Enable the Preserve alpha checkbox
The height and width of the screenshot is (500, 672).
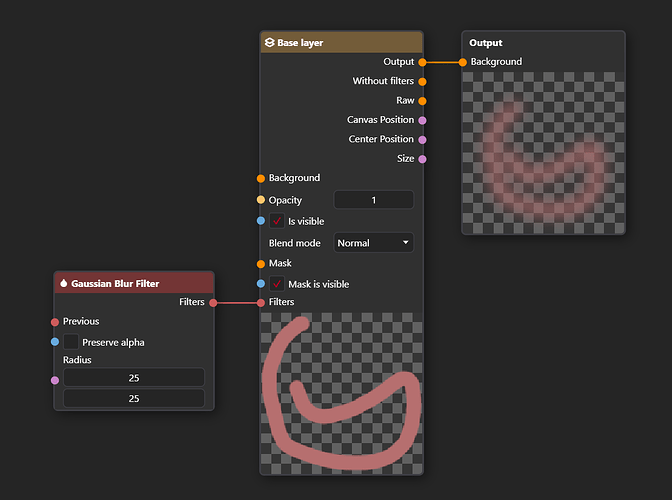coord(71,342)
